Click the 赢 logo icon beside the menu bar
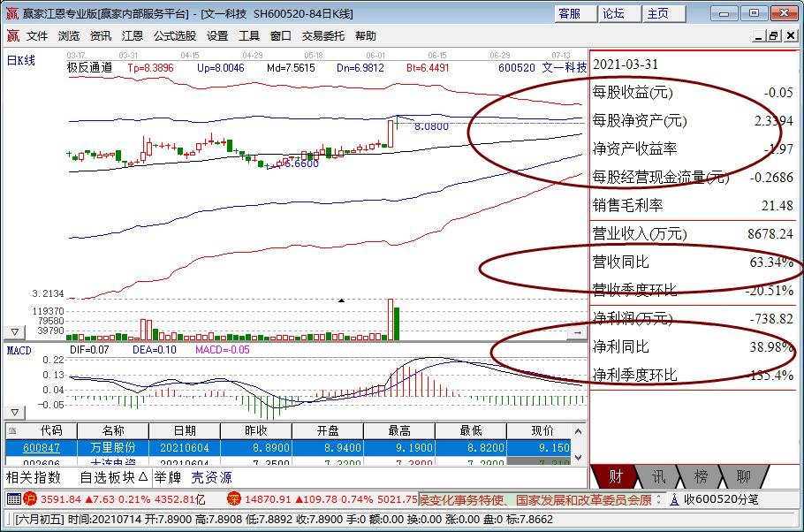Viewport: 804px width, 532px height. click(11, 35)
